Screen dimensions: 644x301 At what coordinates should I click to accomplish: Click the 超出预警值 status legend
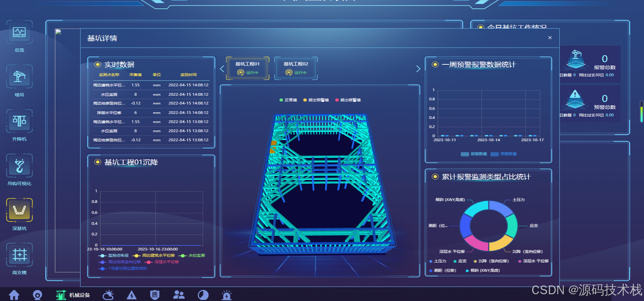point(316,100)
